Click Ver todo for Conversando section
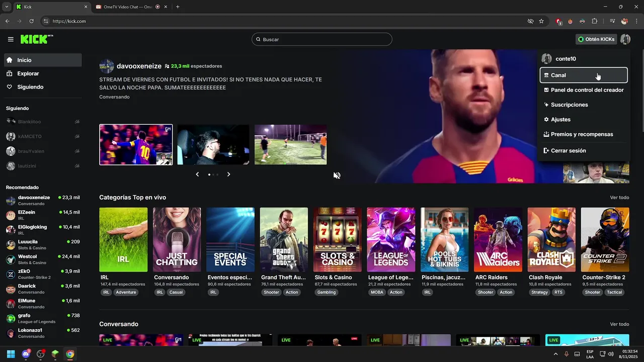 pos(619,324)
